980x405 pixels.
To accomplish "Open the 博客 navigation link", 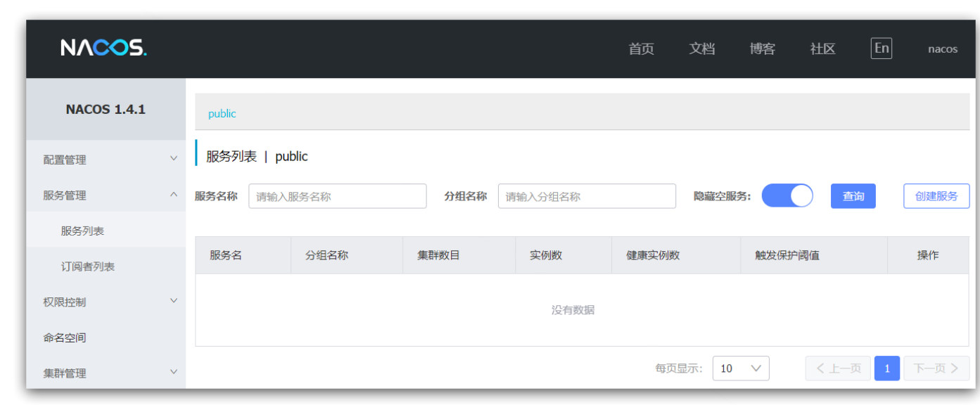I will point(762,49).
